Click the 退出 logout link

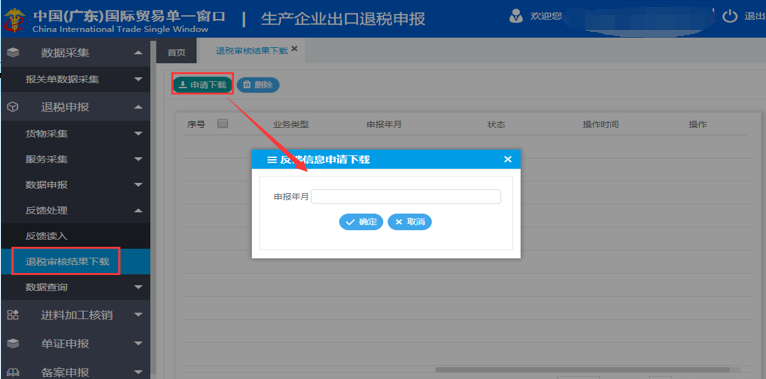[x=754, y=17]
